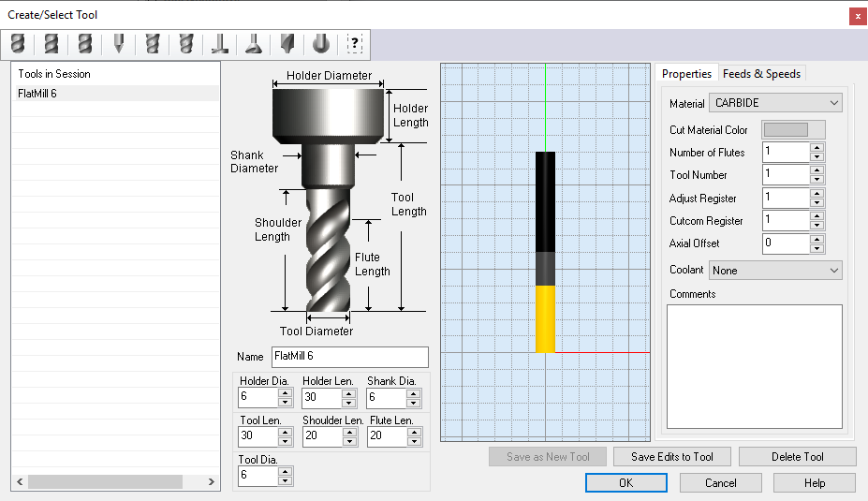Increase Flute Len. with up arrow

[x=414, y=432]
